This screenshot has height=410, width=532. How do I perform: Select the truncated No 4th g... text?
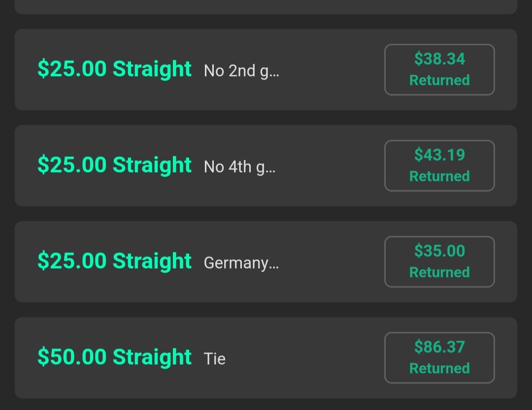pos(239,168)
